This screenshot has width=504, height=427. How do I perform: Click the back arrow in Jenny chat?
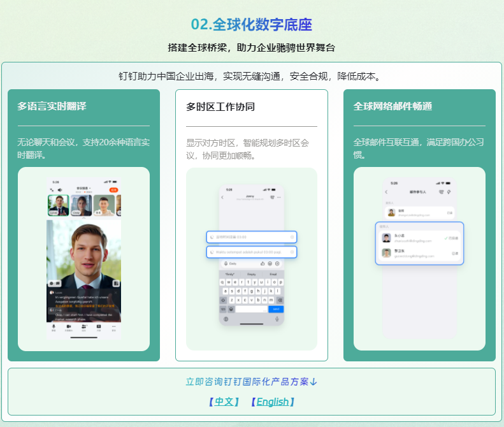coord(222,198)
